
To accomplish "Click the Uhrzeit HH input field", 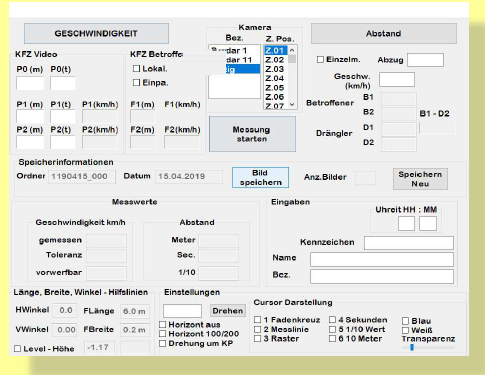I will (406, 223).
